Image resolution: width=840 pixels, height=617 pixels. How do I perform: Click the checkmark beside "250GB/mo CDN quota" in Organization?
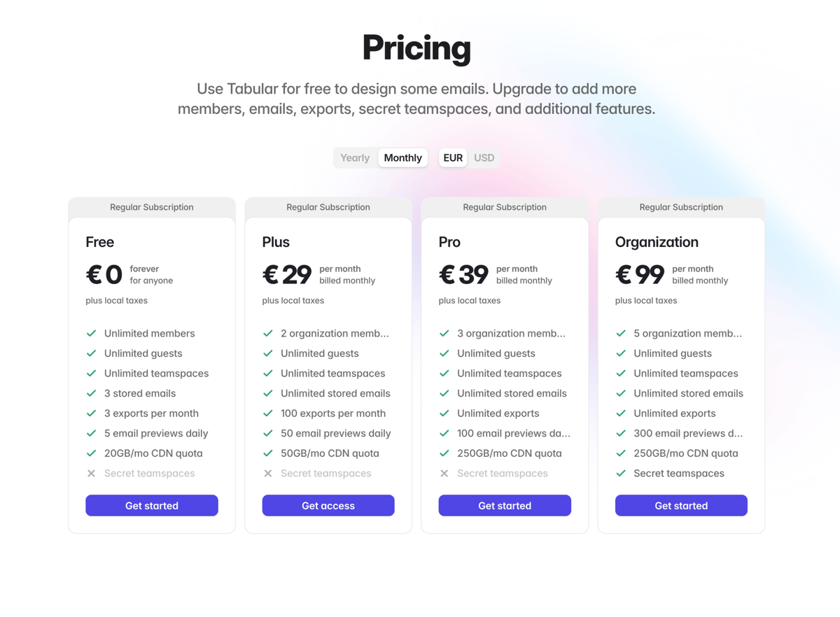620,453
